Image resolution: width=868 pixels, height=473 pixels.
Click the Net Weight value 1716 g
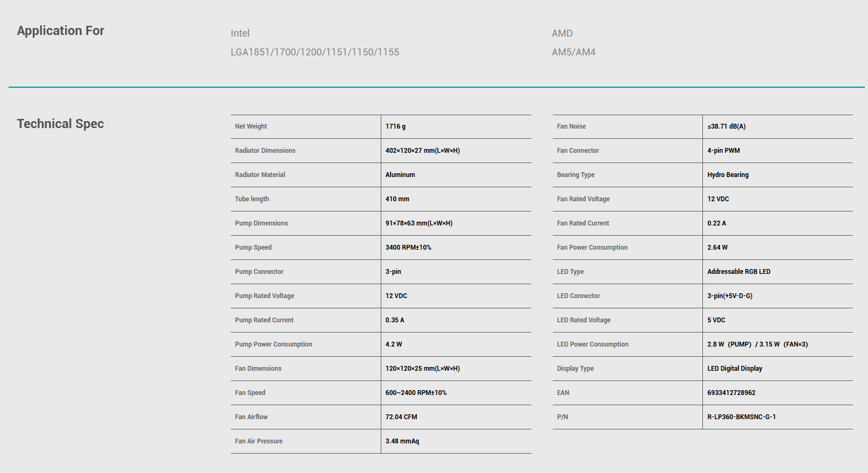pos(395,126)
